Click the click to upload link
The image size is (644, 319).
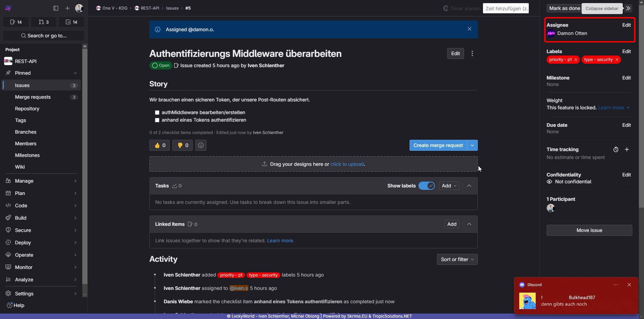click(x=347, y=164)
